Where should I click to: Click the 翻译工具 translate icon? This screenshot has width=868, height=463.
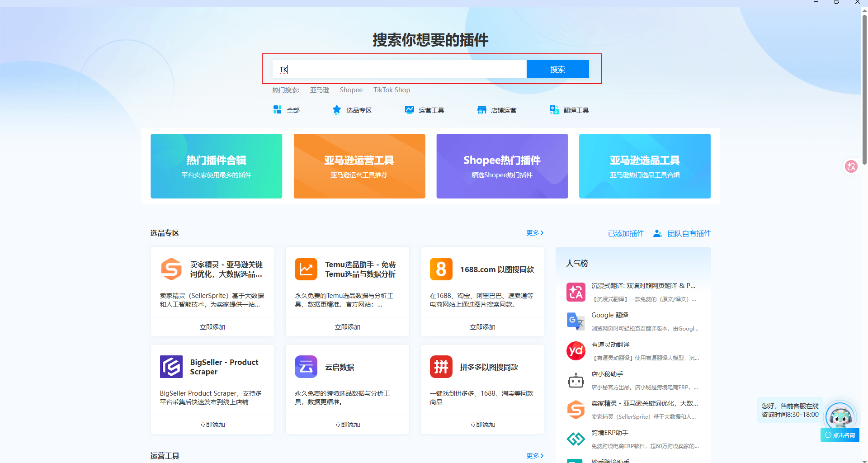pos(554,110)
